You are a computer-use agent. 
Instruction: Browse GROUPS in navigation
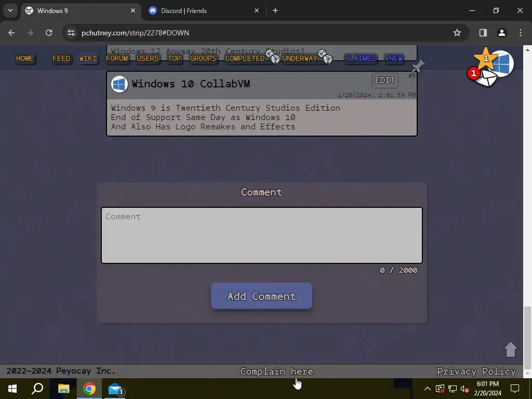[x=203, y=58]
